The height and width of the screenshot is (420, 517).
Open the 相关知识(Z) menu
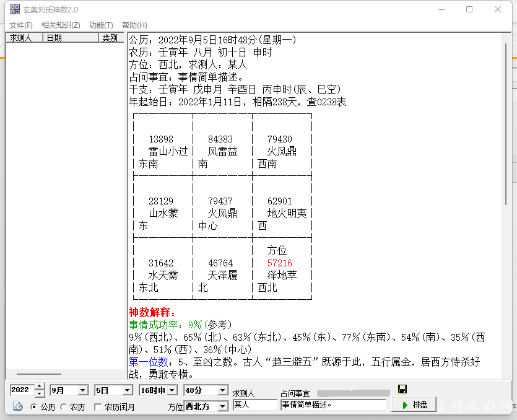[x=61, y=25]
